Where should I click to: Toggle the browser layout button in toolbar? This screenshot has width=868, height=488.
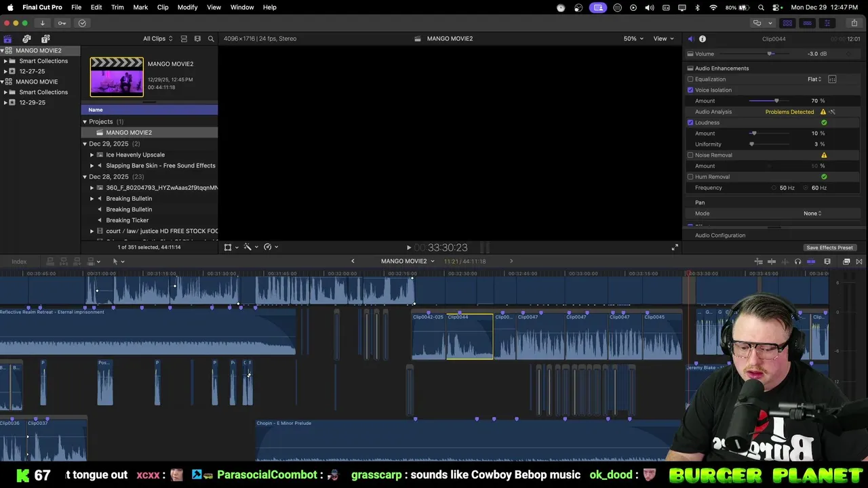(x=787, y=23)
